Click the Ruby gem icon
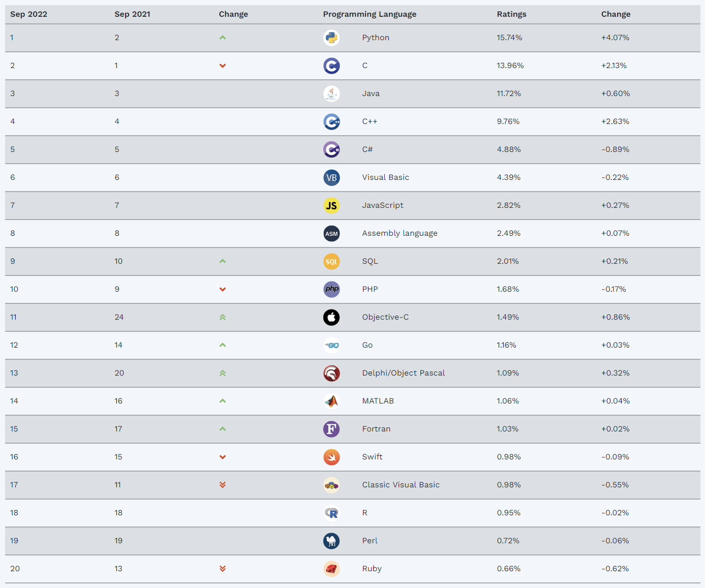Screen dimensions: 705x588 (x=331, y=569)
